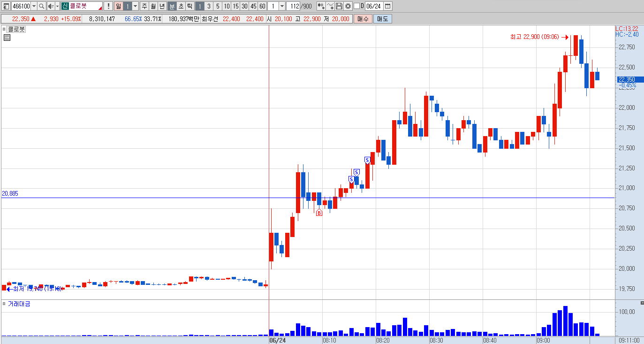Viewport: 644px width, 344px height.
Task: Open the calendar date picker icon
Action: click(388, 6)
